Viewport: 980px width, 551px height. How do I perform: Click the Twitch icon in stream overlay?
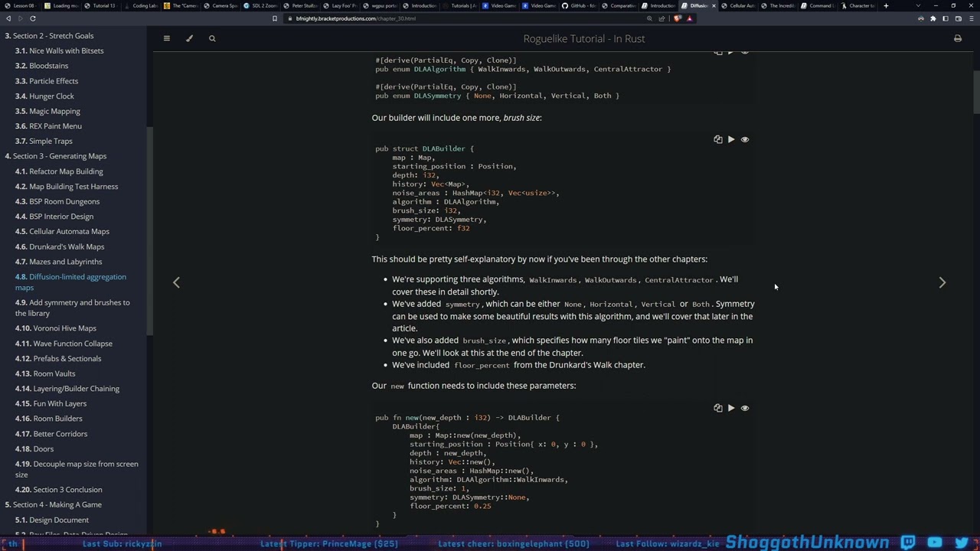tap(908, 543)
